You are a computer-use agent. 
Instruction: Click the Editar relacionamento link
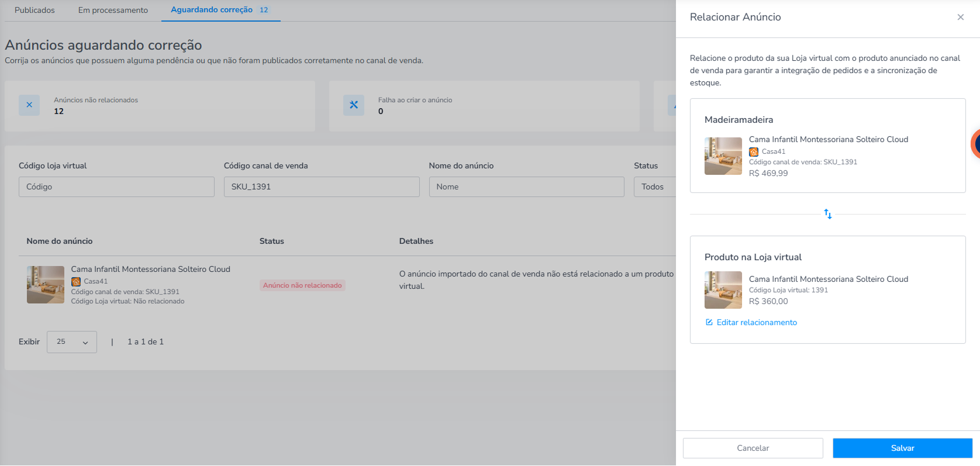click(x=757, y=322)
